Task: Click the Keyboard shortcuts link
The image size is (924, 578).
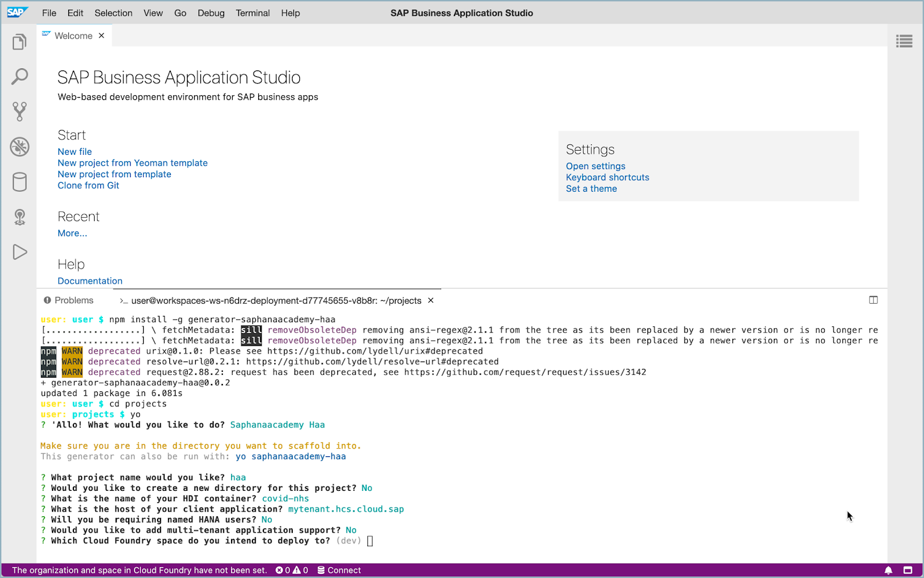Action: 608,178
